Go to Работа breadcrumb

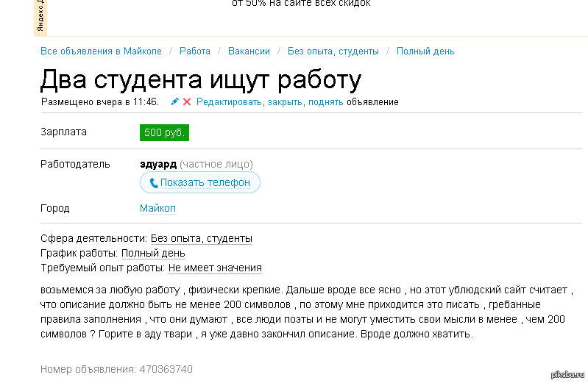(x=195, y=51)
